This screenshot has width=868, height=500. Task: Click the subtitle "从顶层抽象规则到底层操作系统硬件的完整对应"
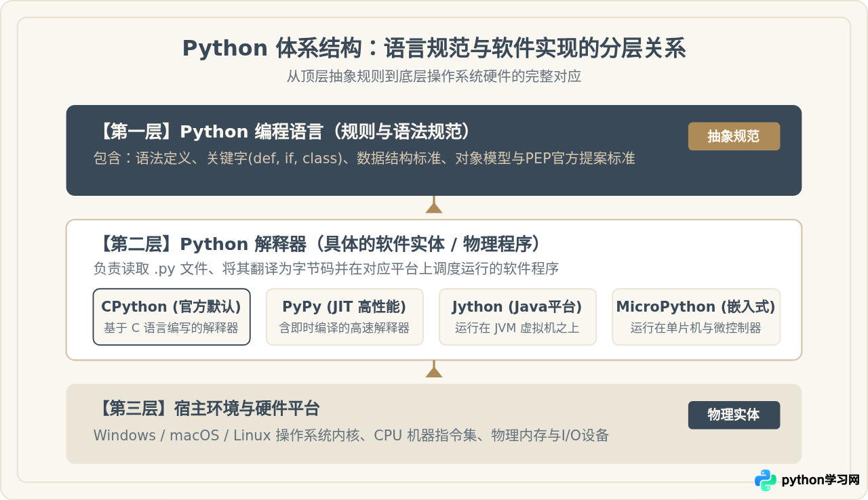coord(434,77)
